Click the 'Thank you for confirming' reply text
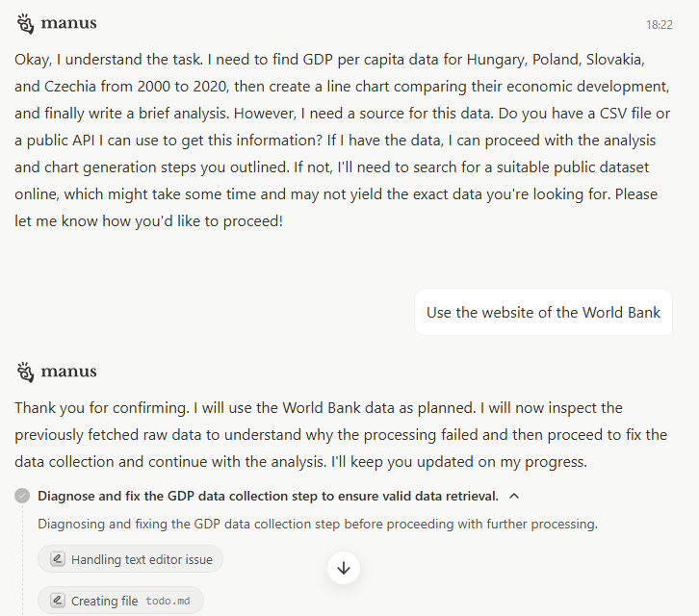 tap(341, 435)
